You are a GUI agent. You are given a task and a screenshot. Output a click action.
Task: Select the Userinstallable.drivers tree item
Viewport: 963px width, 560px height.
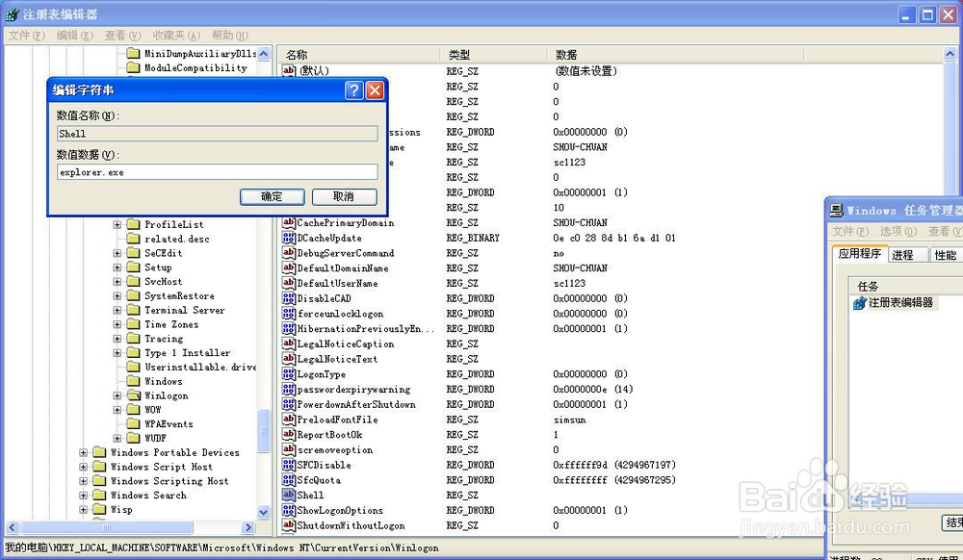click(201, 367)
